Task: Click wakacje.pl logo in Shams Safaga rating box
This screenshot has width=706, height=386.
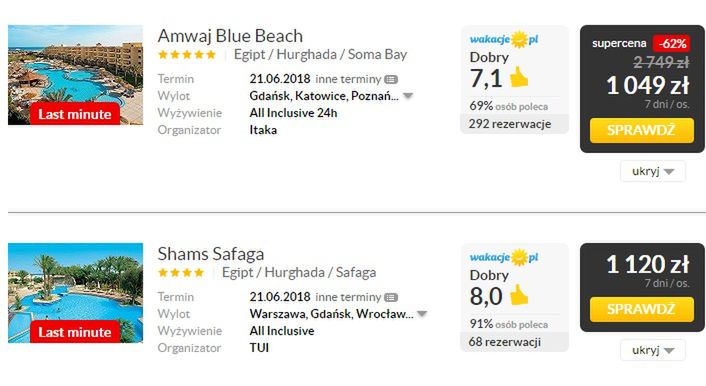Action: pyautogui.click(x=504, y=258)
